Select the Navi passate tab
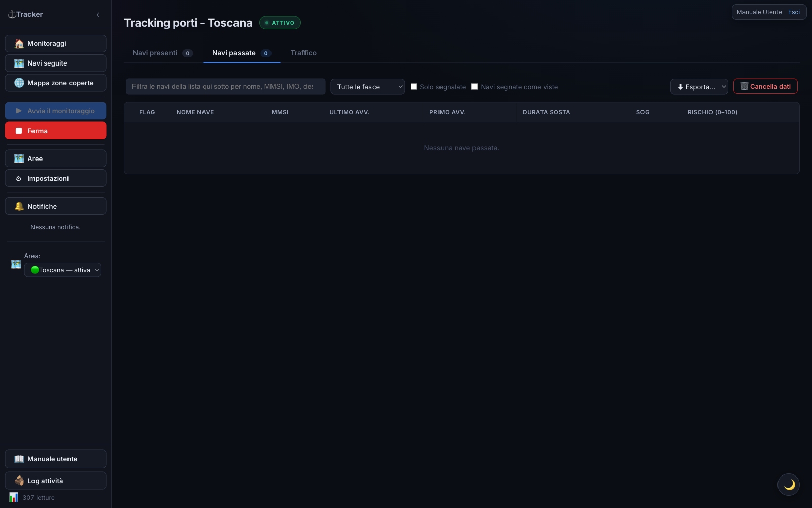This screenshot has width=812, height=508. click(x=242, y=53)
